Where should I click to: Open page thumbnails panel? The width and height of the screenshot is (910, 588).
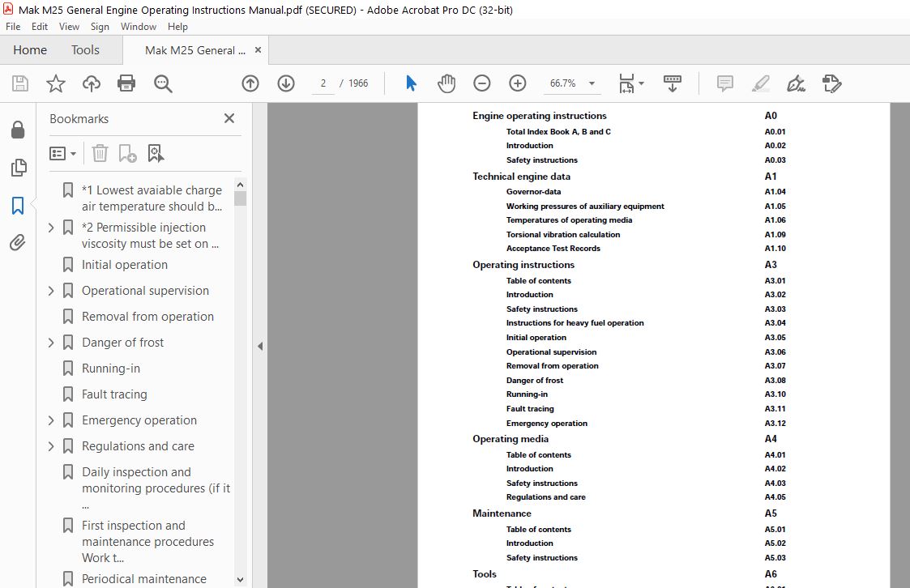click(x=18, y=168)
